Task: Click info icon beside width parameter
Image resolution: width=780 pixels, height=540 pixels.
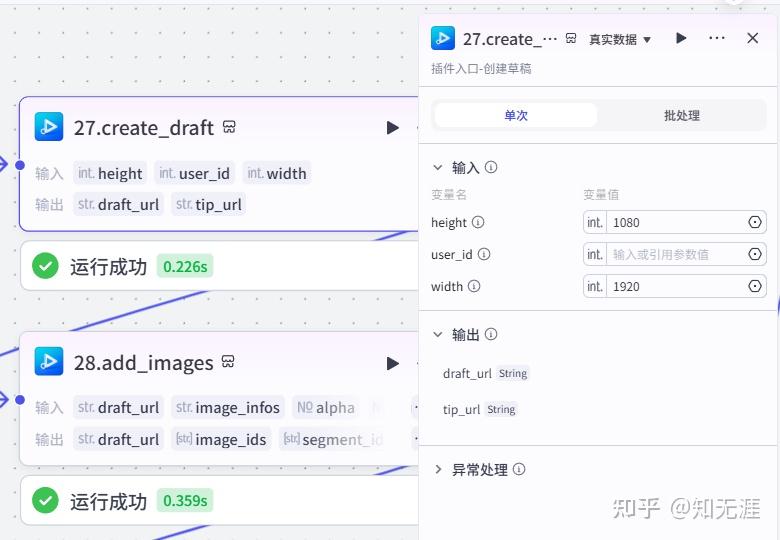Action: tap(475, 286)
